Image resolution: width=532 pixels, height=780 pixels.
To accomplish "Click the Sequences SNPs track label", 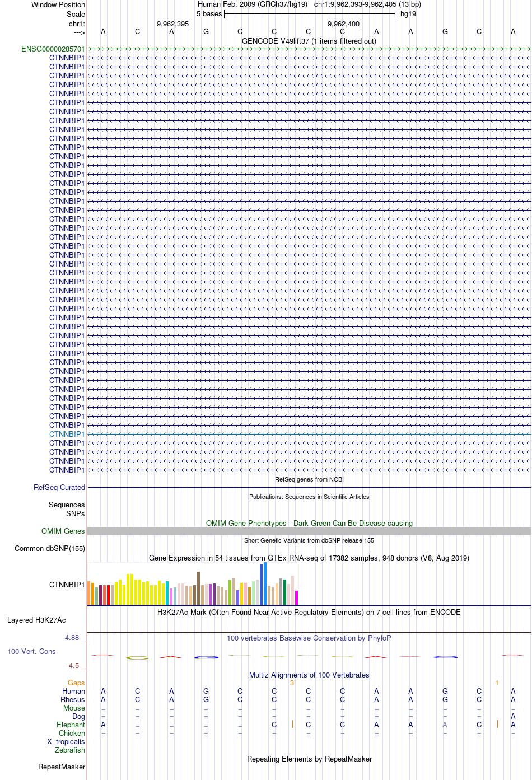I will (67, 509).
